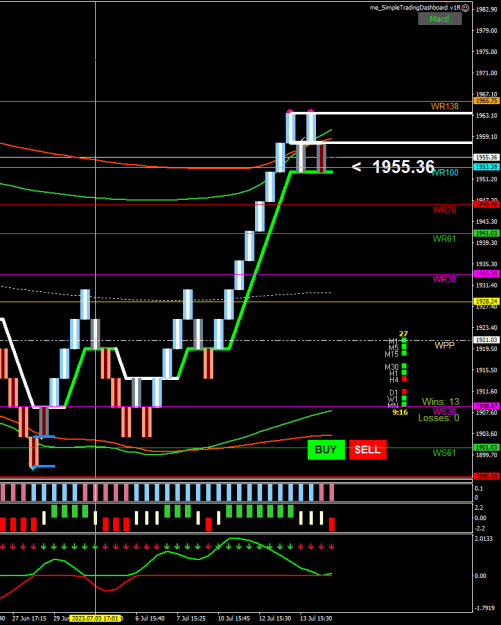
Task: Click the last red down arrow in oscillator
Action: 332,547
